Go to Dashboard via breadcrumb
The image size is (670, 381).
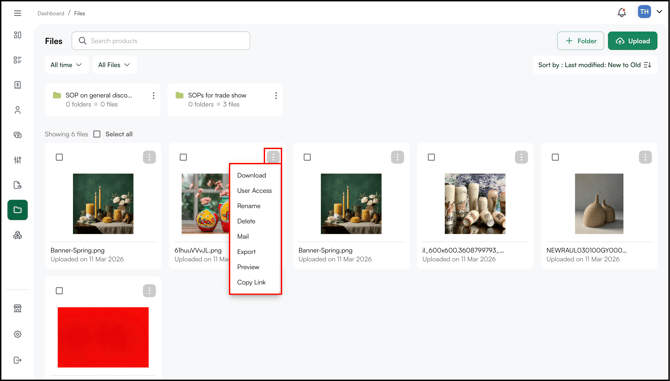point(50,13)
